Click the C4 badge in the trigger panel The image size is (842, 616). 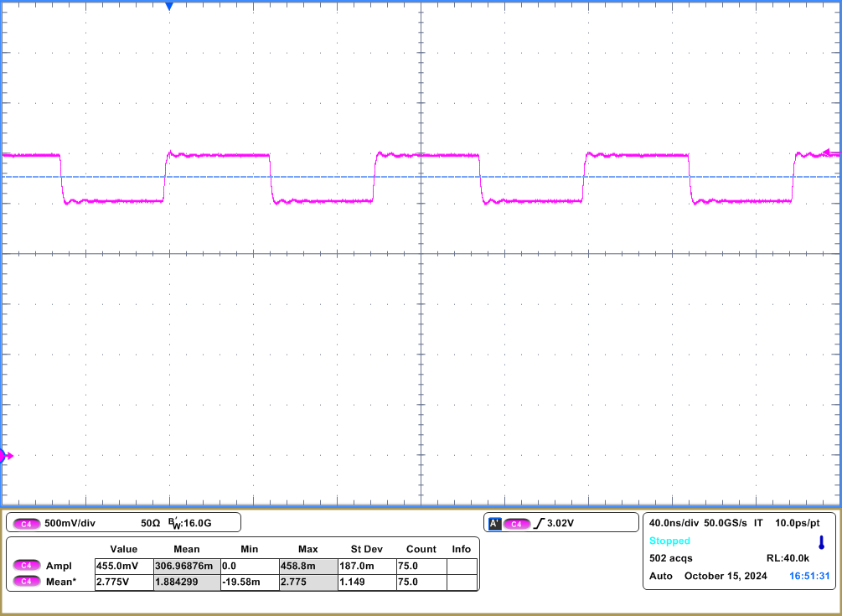[517, 521]
